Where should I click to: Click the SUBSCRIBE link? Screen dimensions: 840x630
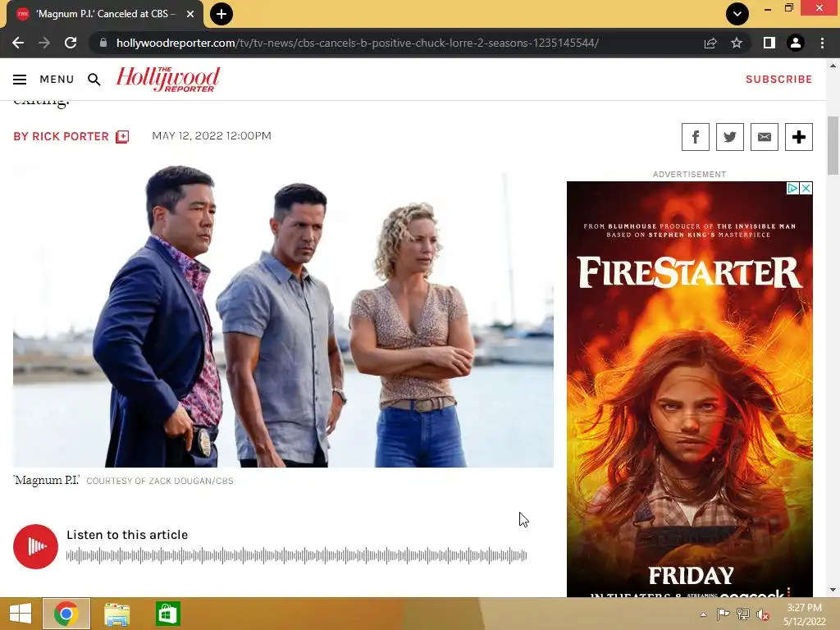(x=779, y=80)
